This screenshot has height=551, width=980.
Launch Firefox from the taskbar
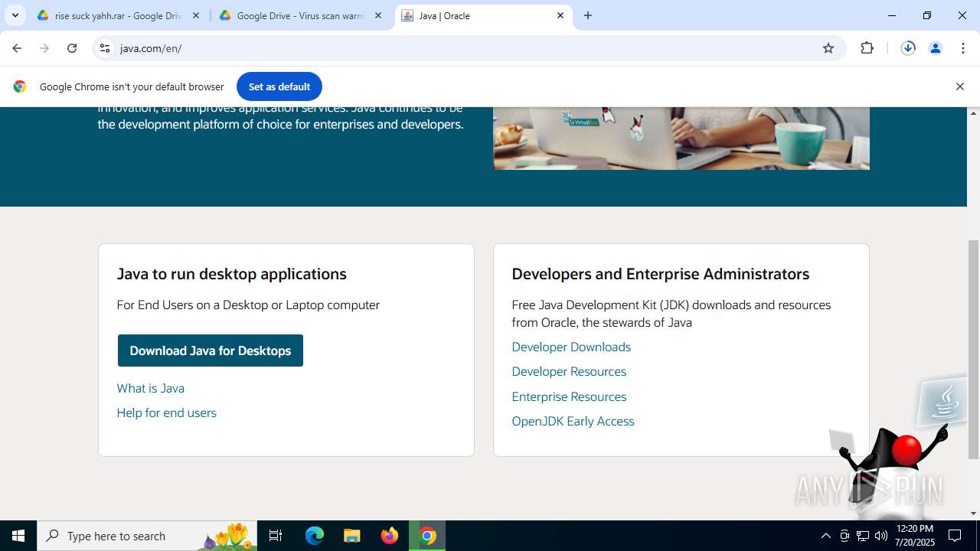(390, 536)
